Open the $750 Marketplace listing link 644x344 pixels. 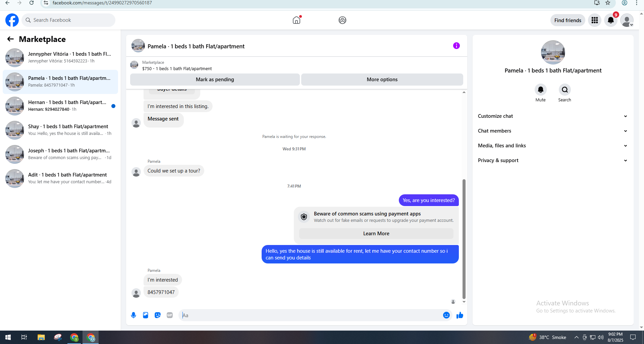coord(177,68)
